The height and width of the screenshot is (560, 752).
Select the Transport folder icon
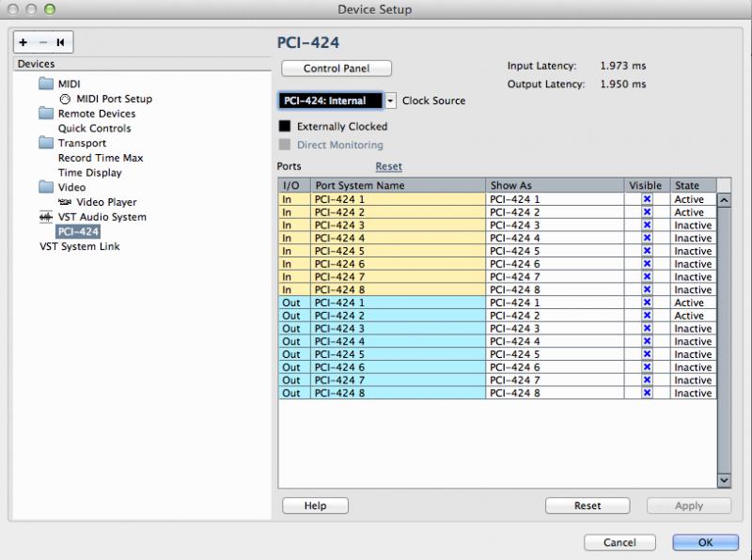[x=46, y=143]
